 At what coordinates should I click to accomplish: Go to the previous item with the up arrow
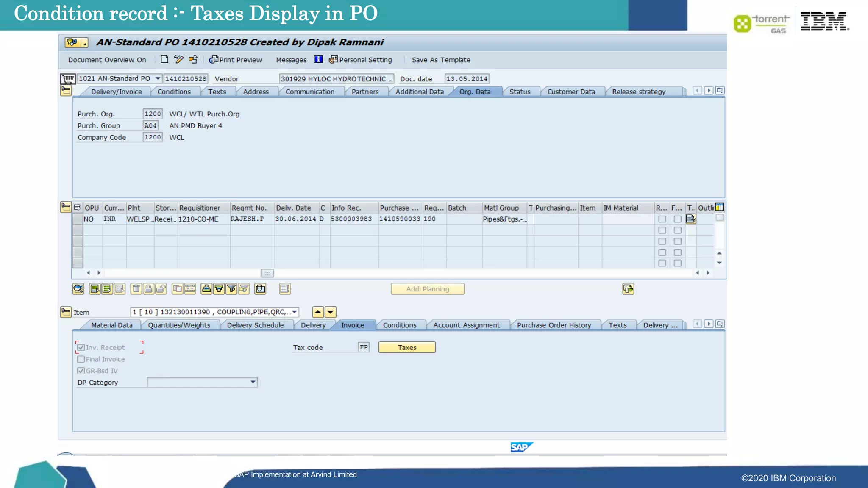pyautogui.click(x=318, y=312)
